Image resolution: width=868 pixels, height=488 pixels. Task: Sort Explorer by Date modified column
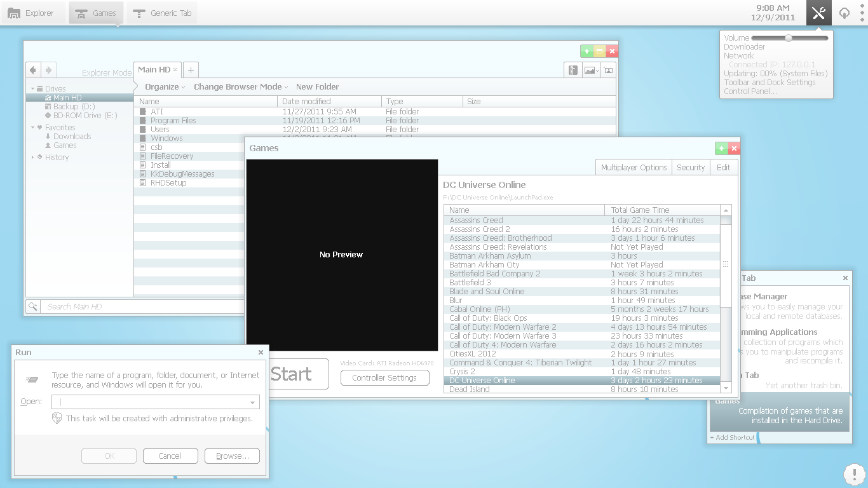coord(329,101)
